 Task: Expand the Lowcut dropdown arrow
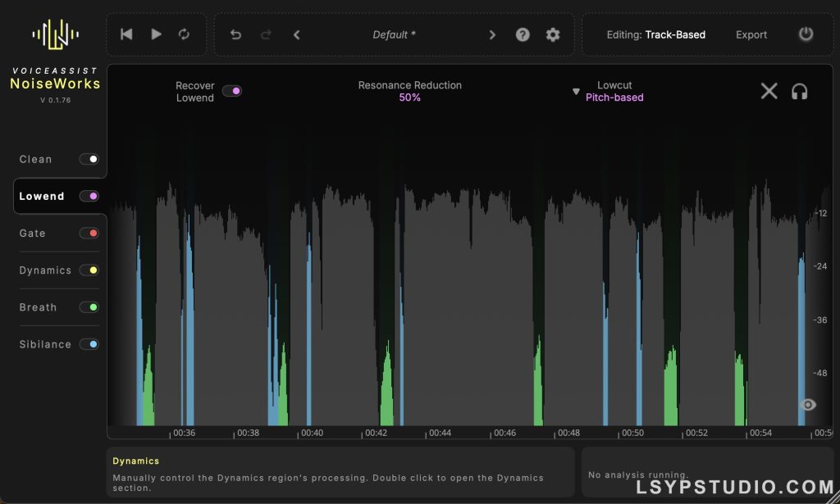tap(576, 92)
